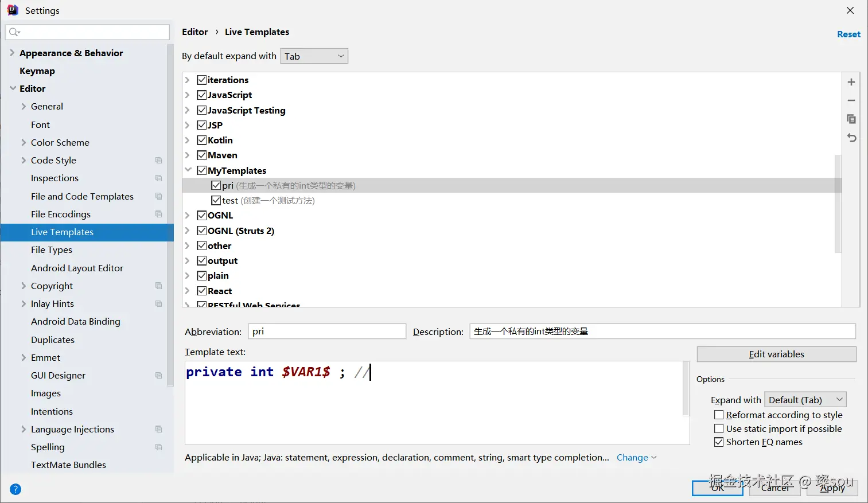Expand the OGNL (Struts 2) template group

(x=188, y=231)
